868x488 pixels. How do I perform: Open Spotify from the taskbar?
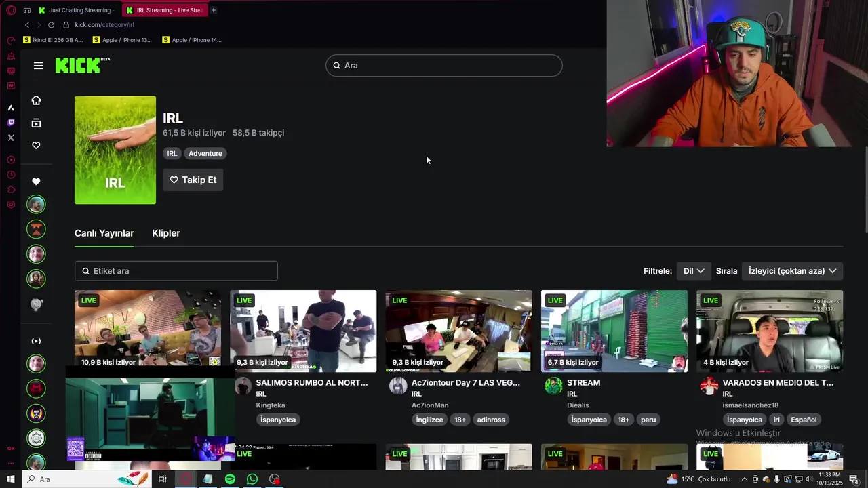230,479
